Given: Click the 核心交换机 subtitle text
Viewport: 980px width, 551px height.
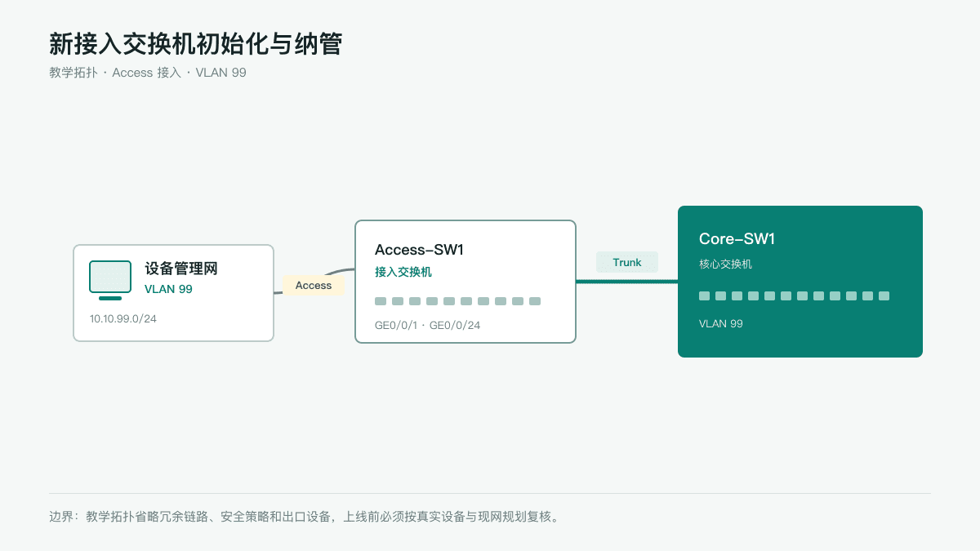Looking at the screenshot, I should pyautogui.click(x=725, y=264).
